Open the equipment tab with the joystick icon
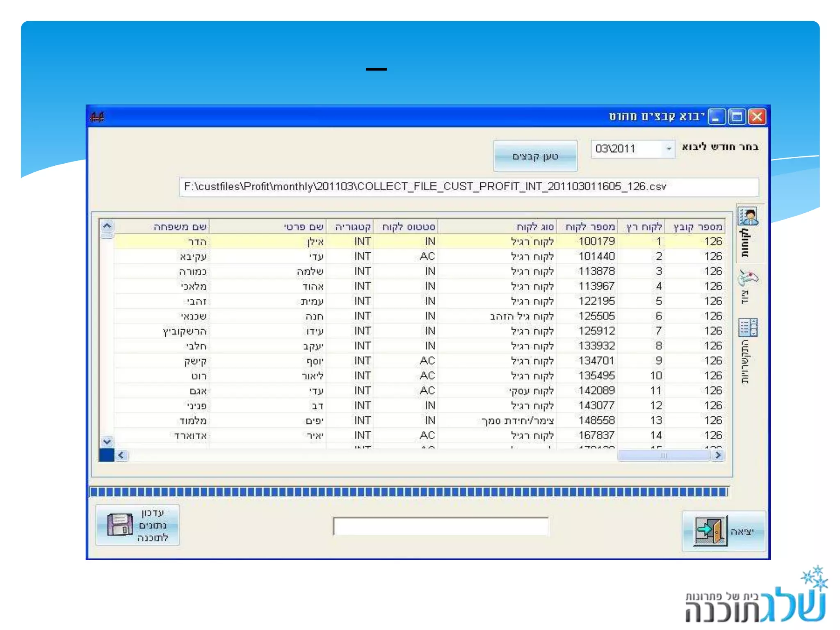 pyautogui.click(x=748, y=278)
